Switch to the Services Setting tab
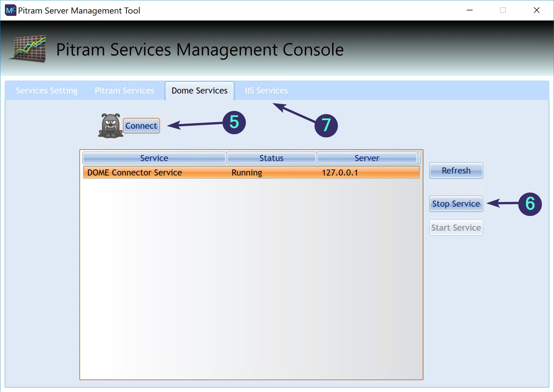 point(46,90)
